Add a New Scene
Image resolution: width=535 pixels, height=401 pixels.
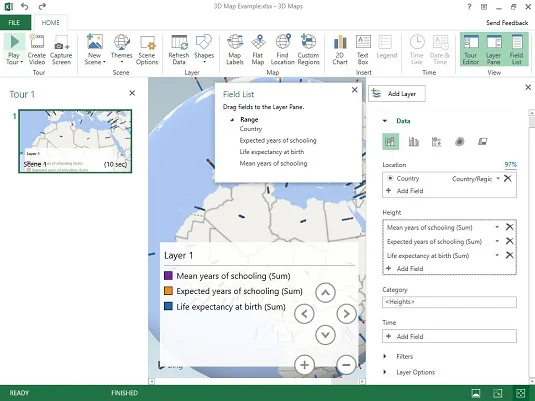click(x=95, y=49)
